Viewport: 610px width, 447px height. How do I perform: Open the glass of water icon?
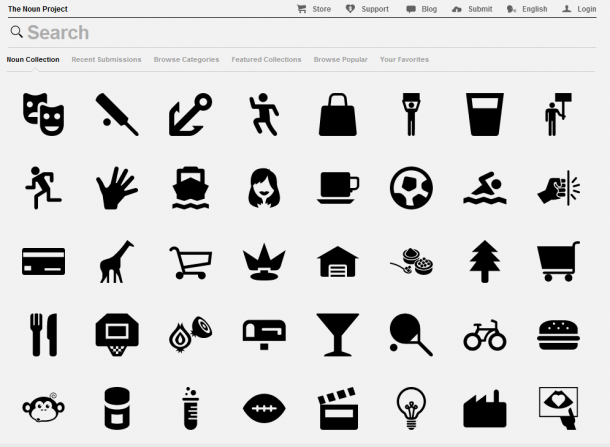click(485, 114)
